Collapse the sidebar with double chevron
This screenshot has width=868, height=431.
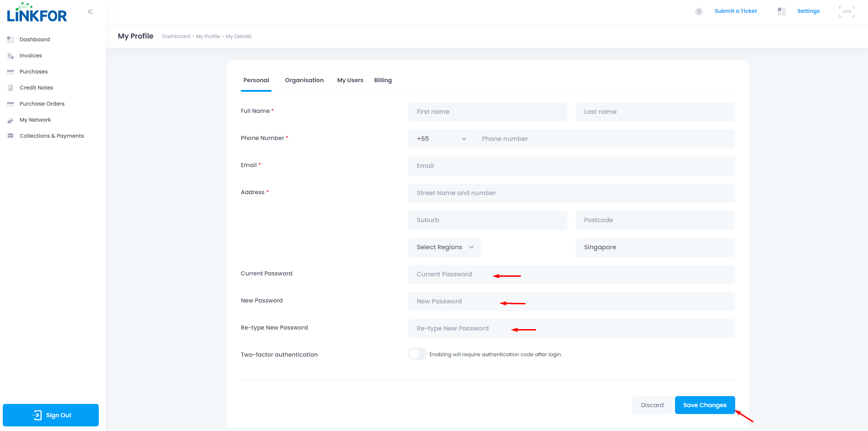point(91,11)
